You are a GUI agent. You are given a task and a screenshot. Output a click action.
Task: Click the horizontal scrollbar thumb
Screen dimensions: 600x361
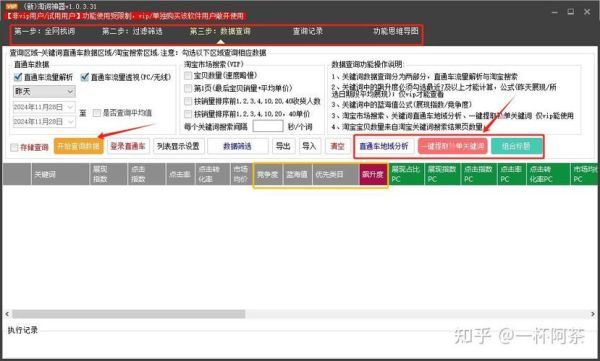(129, 314)
